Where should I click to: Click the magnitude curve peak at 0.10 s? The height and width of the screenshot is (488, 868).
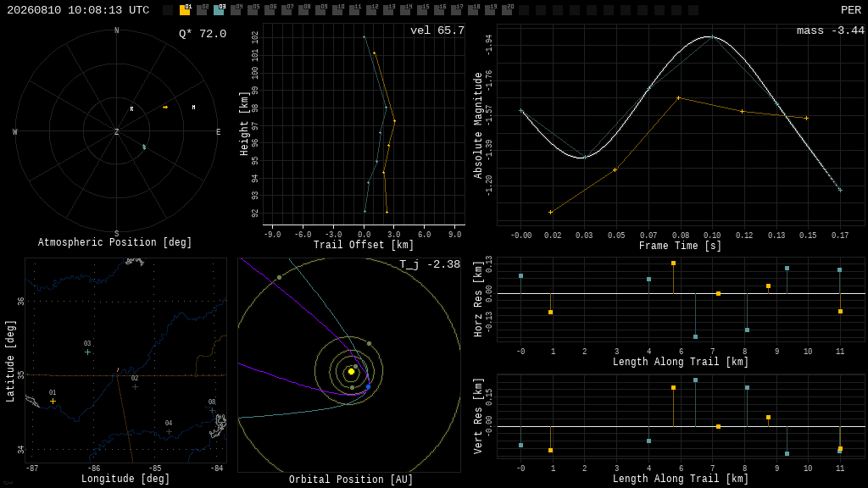coord(712,37)
